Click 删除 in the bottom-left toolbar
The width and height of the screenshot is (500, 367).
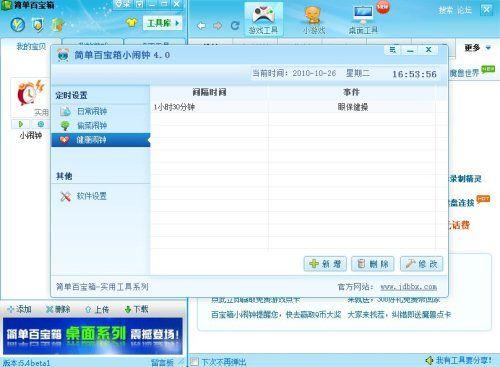[x=58, y=309]
